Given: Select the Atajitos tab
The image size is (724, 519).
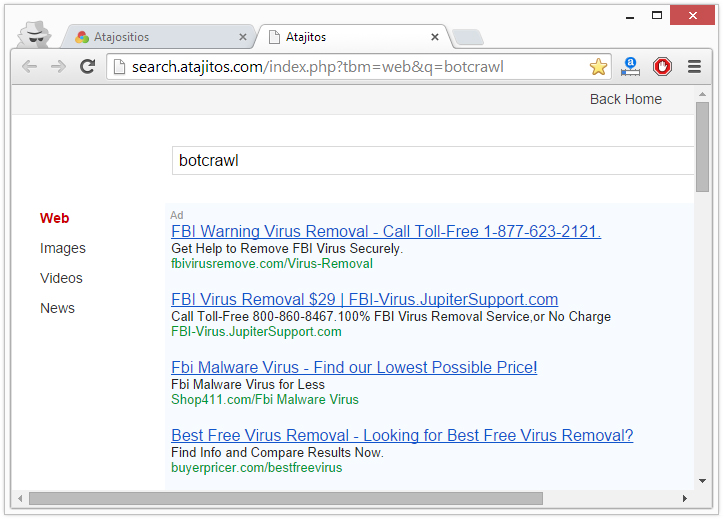Looking at the screenshot, I should (x=353, y=37).
